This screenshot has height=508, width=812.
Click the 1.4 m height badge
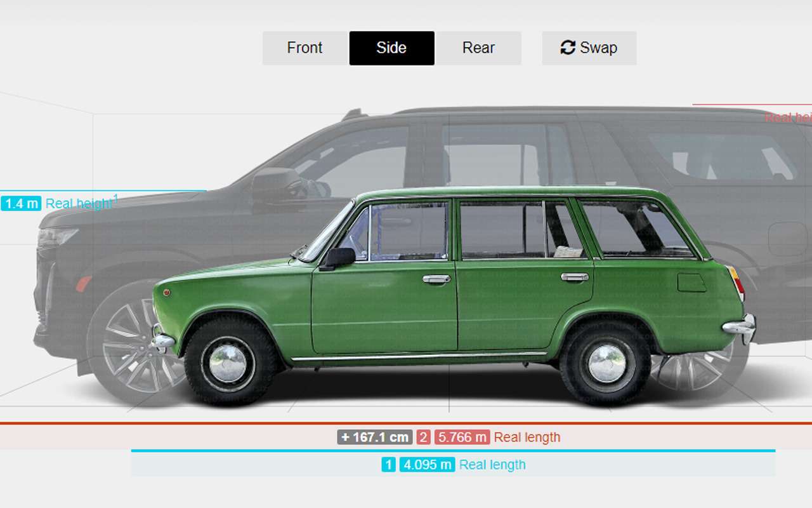21,203
